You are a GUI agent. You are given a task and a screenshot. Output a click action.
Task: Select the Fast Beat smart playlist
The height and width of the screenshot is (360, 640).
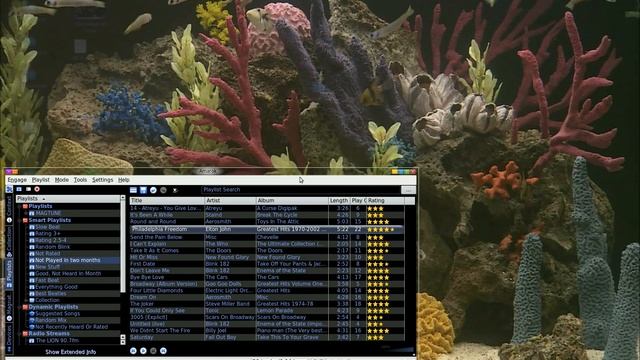47,280
